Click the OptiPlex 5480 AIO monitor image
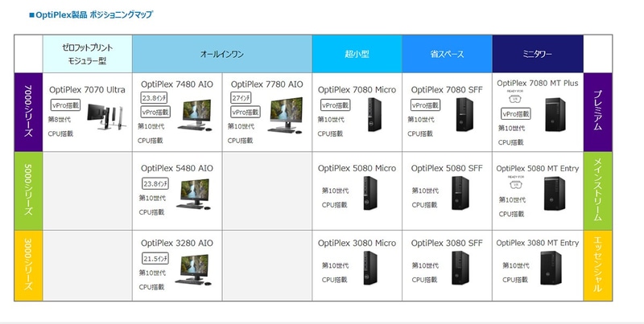This screenshot has width=644, height=324. click(x=194, y=194)
